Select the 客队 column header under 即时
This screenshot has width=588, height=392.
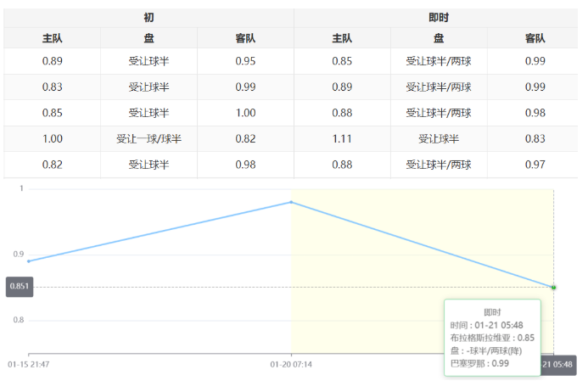coord(535,38)
